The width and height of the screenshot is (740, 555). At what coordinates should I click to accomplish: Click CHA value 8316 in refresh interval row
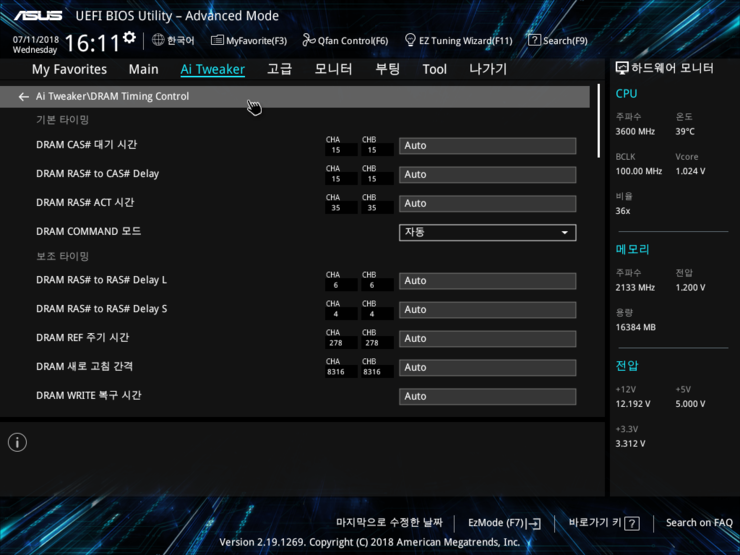[x=336, y=372]
